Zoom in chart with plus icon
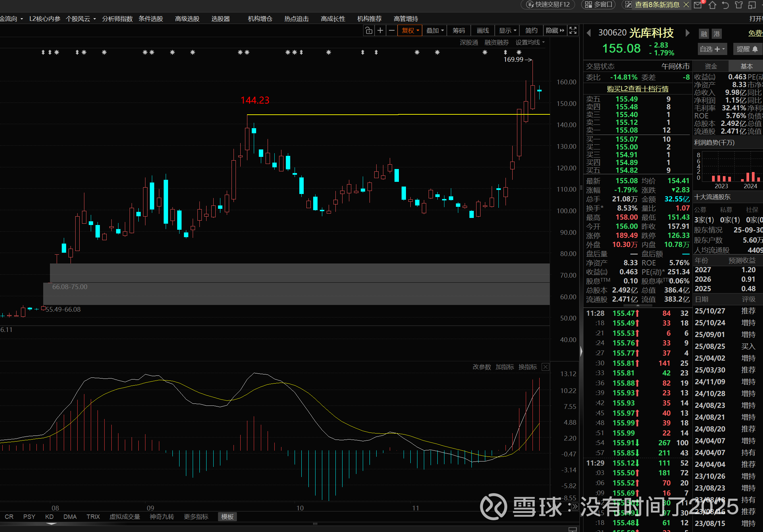Image resolution: width=763 pixels, height=532 pixels. (380, 31)
